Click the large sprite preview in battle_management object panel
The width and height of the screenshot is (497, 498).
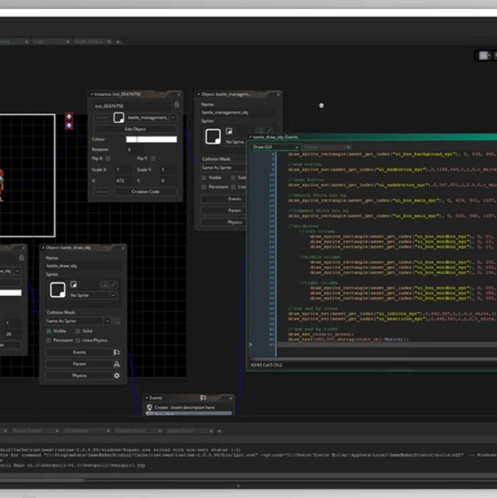(x=213, y=136)
